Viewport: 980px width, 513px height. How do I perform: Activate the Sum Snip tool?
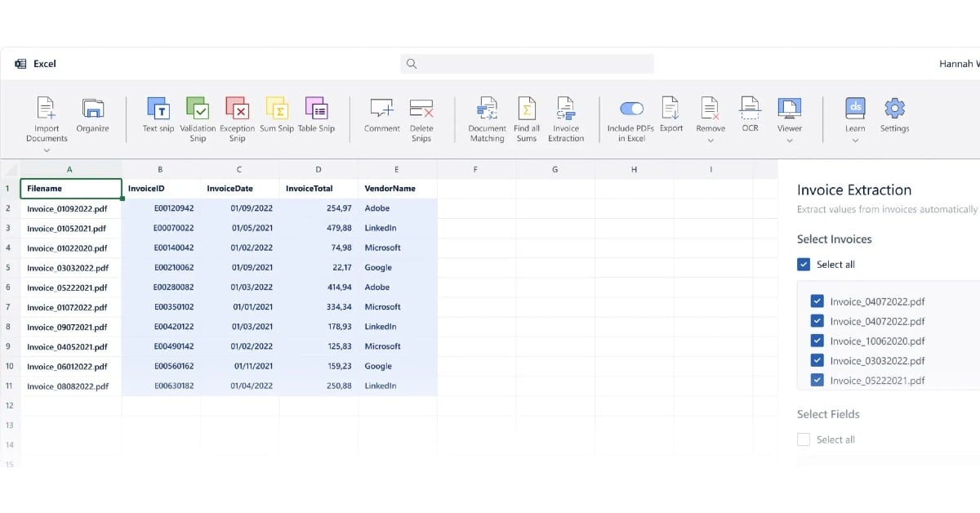[277, 109]
